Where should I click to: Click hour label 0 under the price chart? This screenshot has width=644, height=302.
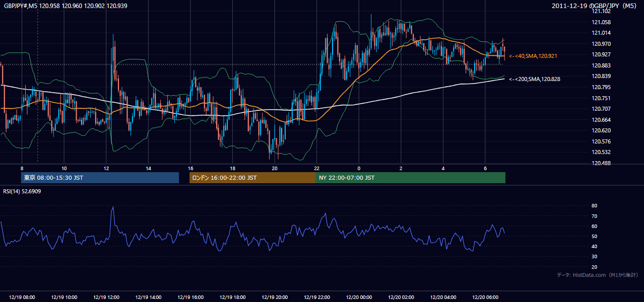[359, 168]
